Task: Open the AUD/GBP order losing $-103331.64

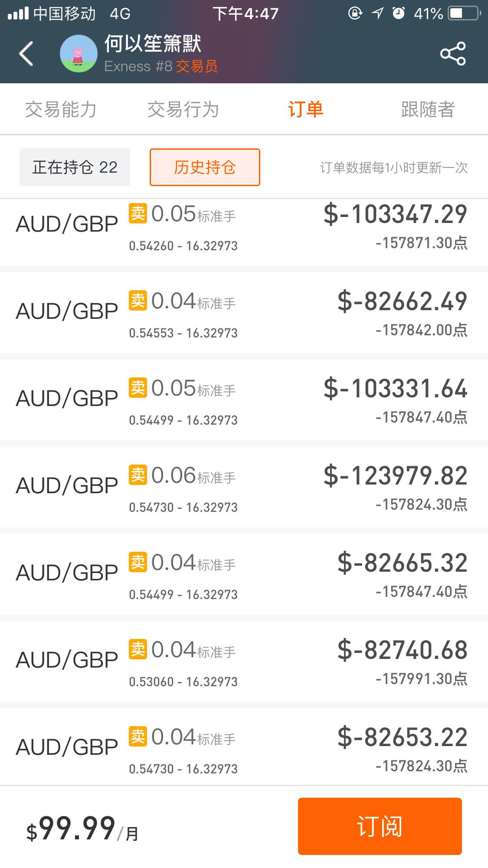Action: tap(244, 400)
